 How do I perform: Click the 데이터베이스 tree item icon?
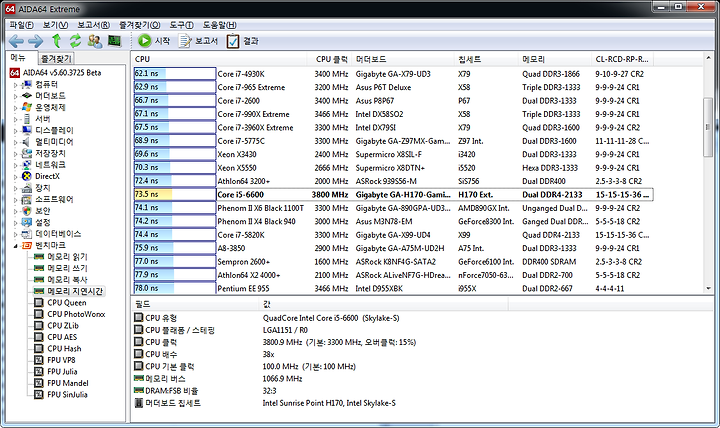pos(27,234)
